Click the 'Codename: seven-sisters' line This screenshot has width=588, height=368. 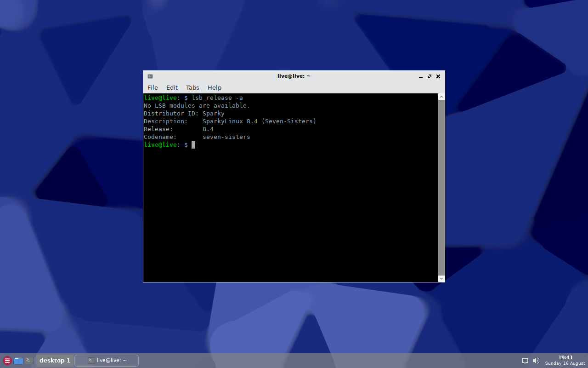tap(197, 137)
